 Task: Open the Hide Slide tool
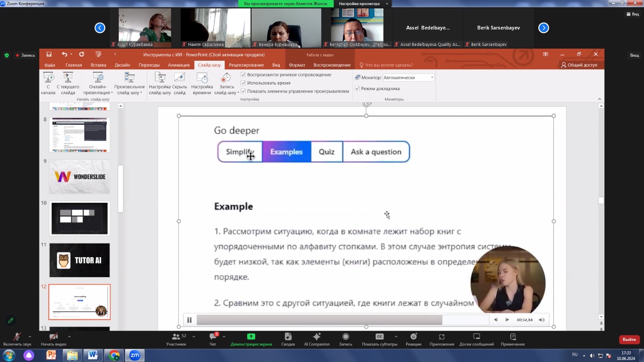[x=180, y=78]
